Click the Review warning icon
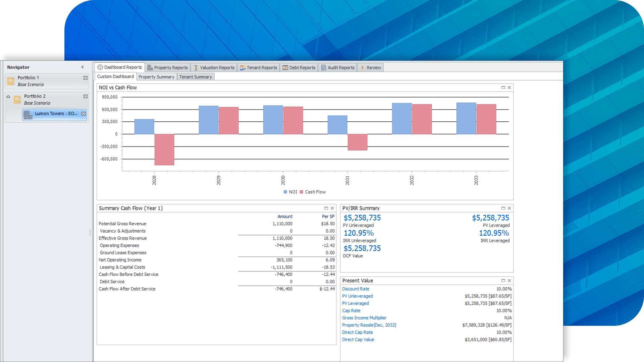This screenshot has height=362, width=644. point(362,67)
